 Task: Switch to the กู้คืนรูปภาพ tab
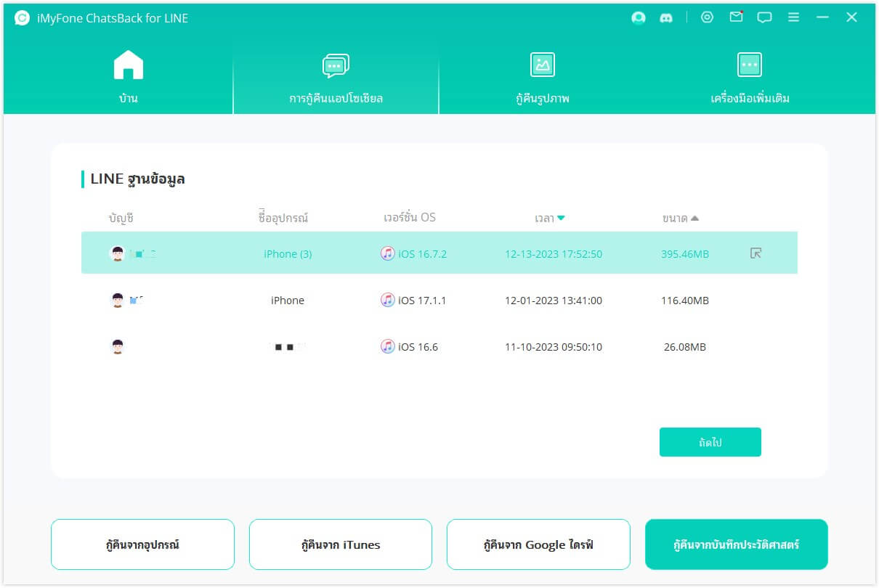coord(543,78)
